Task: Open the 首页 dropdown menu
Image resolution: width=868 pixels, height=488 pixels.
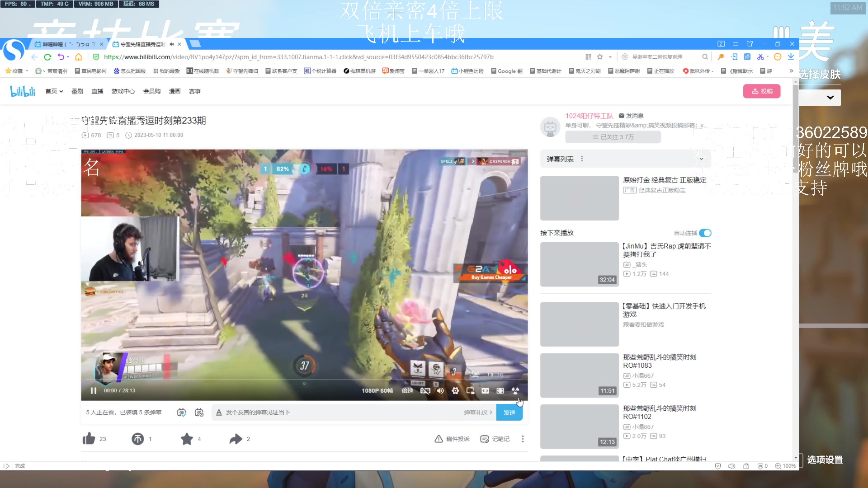Action: [x=54, y=91]
